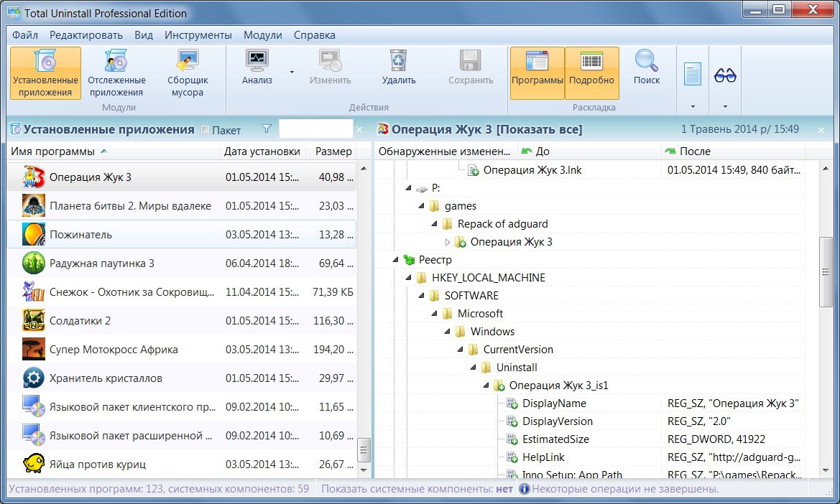Open dropdown arrow next to Анализ
Image resolution: width=840 pixels, height=504 pixels.
(292, 73)
